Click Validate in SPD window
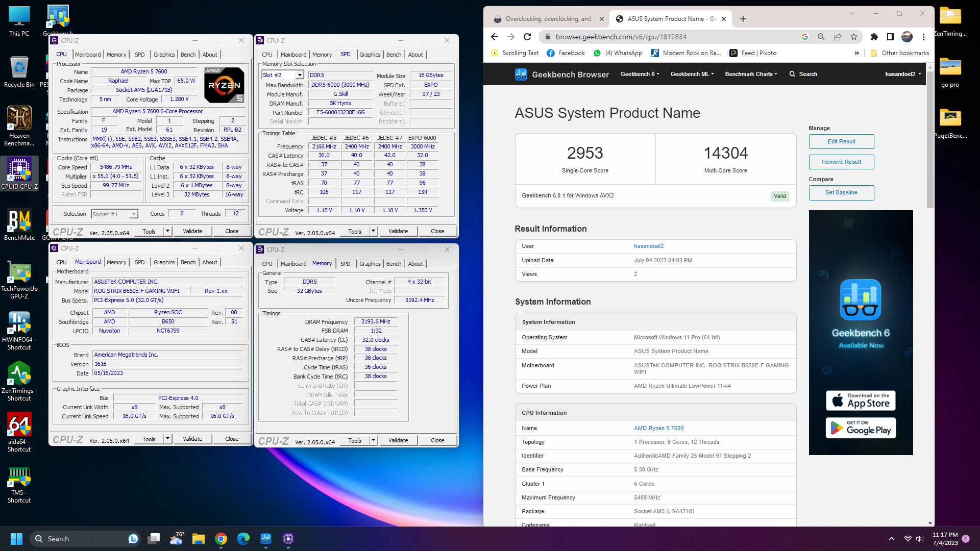 pos(398,231)
